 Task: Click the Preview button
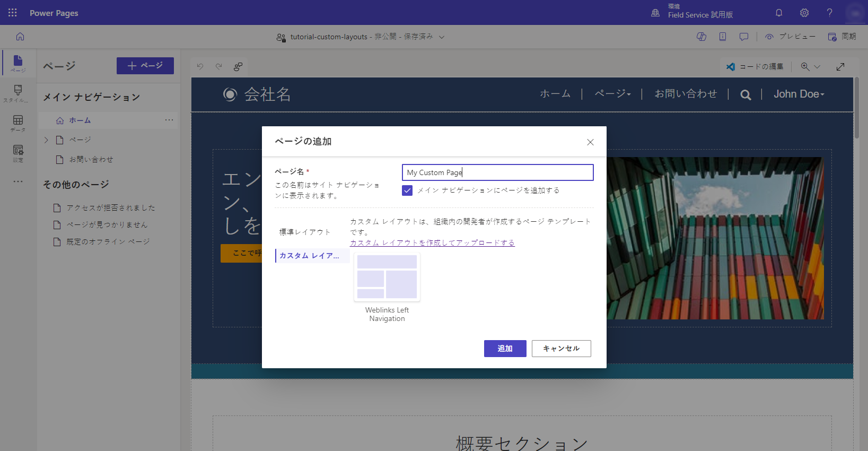click(790, 37)
